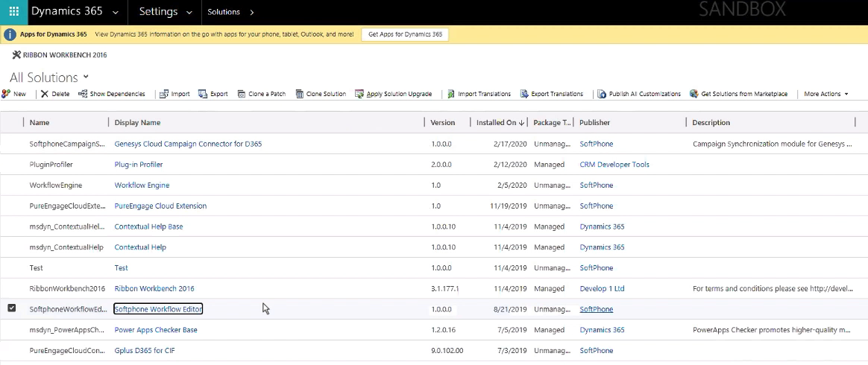
Task: Uncheck the SoftphoneWorkflowEditor row checkbox
Action: [12, 308]
